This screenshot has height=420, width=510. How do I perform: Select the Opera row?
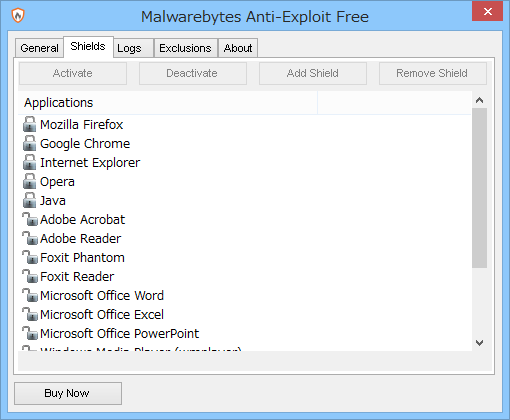245,181
